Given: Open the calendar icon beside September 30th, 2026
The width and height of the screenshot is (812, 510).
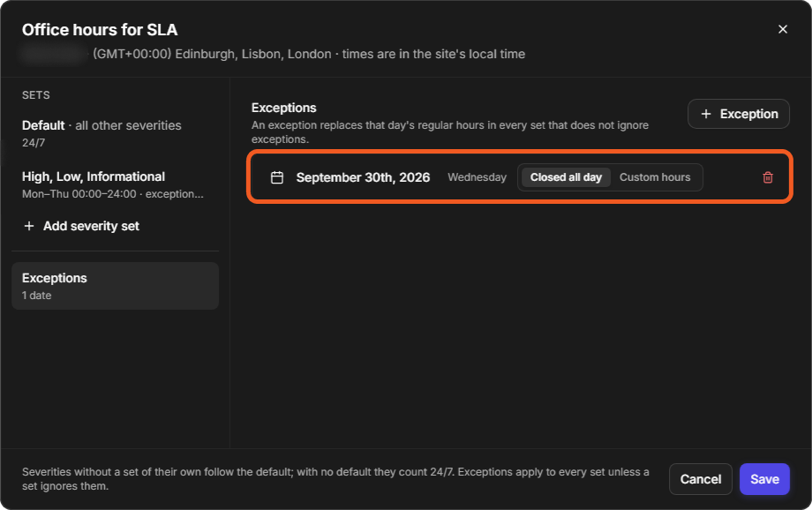Looking at the screenshot, I should coord(277,177).
